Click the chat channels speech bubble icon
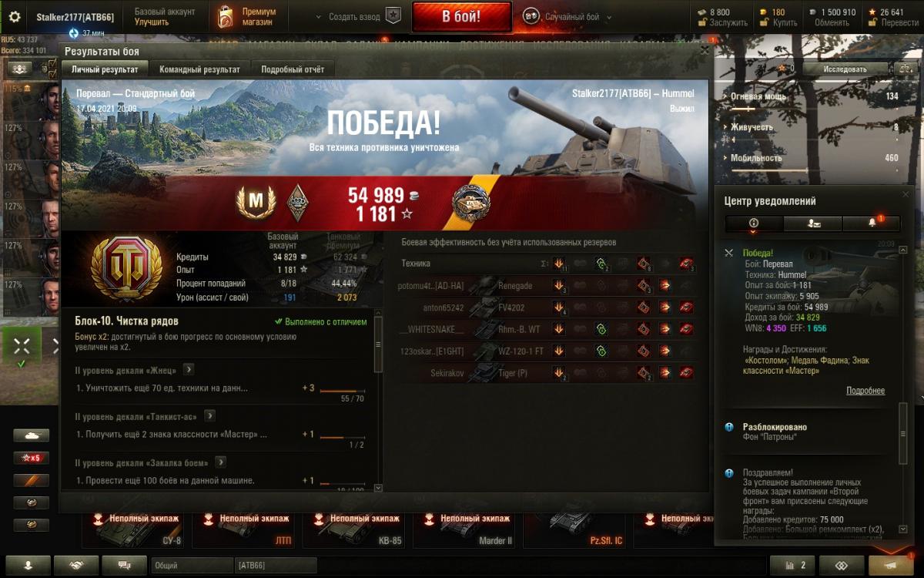Screen dimensions: 924x578 click(x=123, y=565)
